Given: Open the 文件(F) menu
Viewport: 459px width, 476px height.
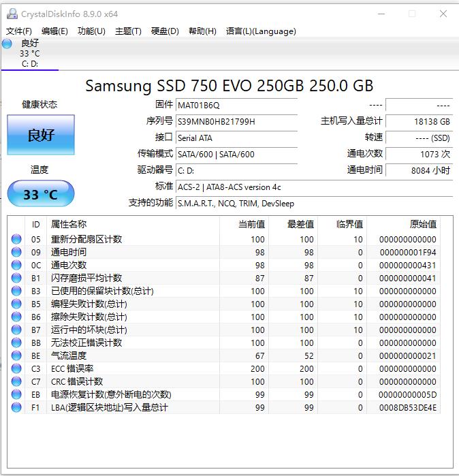Looking at the screenshot, I should coord(19,31).
